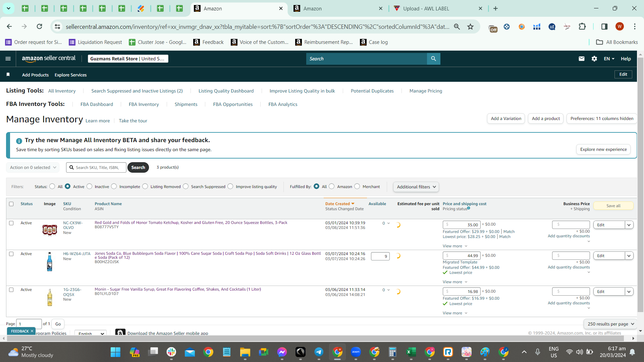Tick the select-all checkbox in table header
The height and width of the screenshot is (362, 644).
tap(11, 204)
